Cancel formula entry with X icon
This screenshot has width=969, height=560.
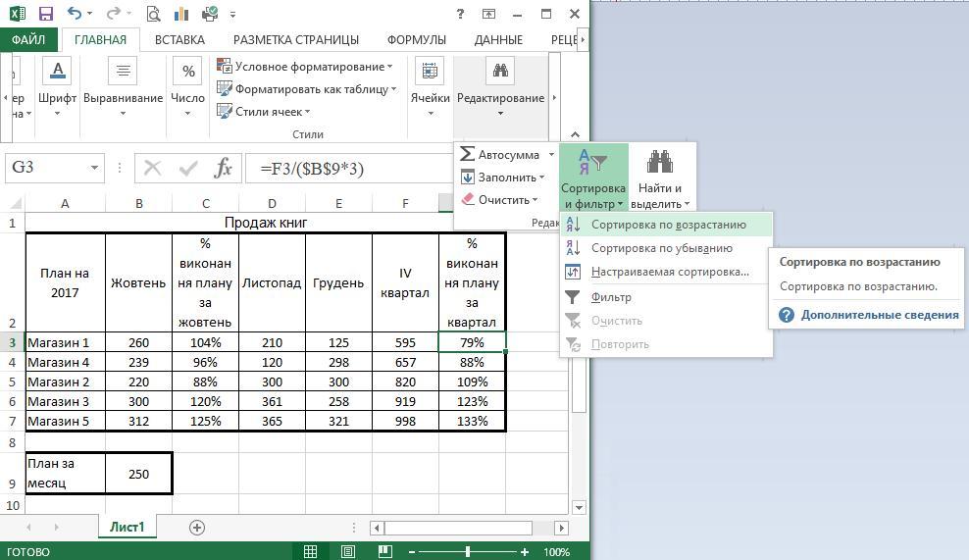tap(152, 168)
